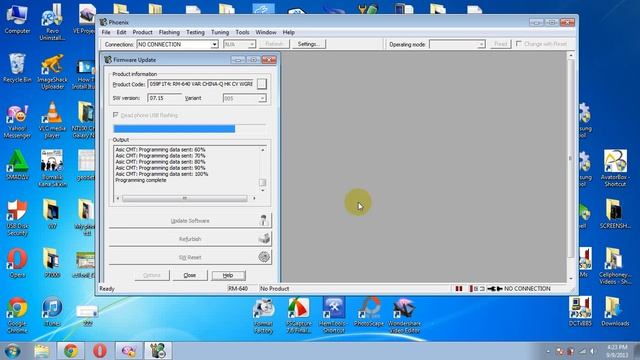Open Revo Uninstaller desktop icon
The height and width of the screenshot is (360, 640).
(x=52, y=22)
